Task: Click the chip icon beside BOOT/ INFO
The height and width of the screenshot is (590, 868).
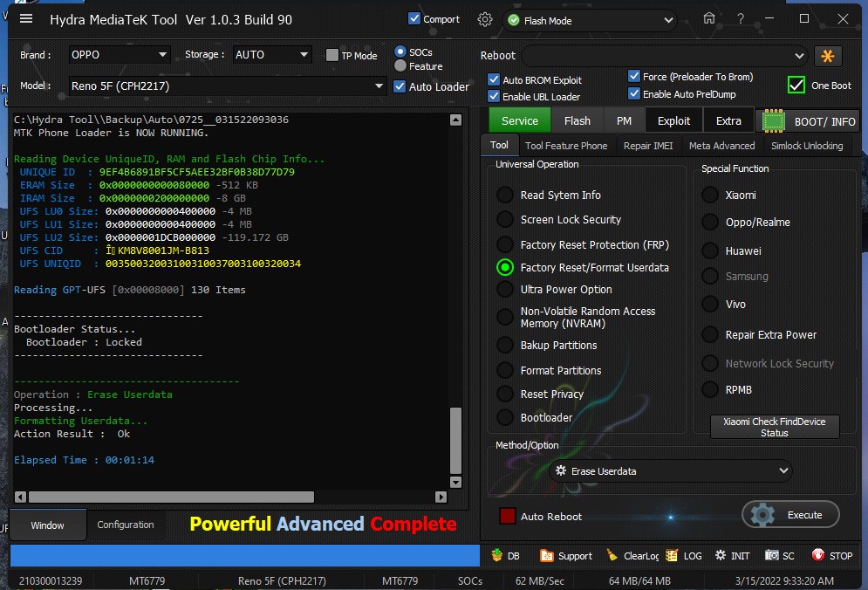Action: coord(773,120)
